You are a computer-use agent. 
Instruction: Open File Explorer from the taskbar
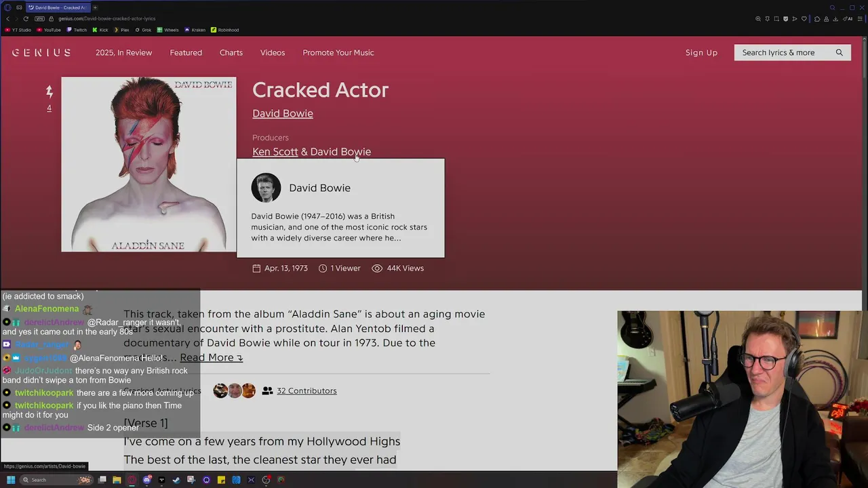click(117, 480)
